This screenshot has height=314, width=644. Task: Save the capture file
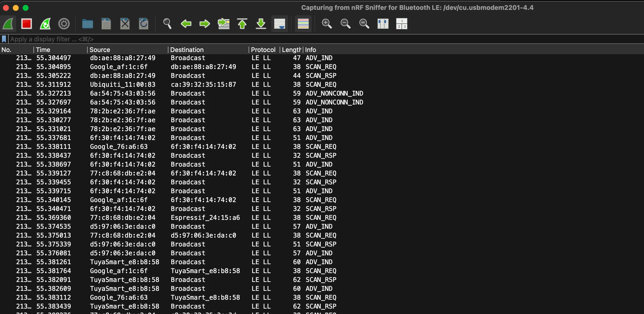coord(106,24)
